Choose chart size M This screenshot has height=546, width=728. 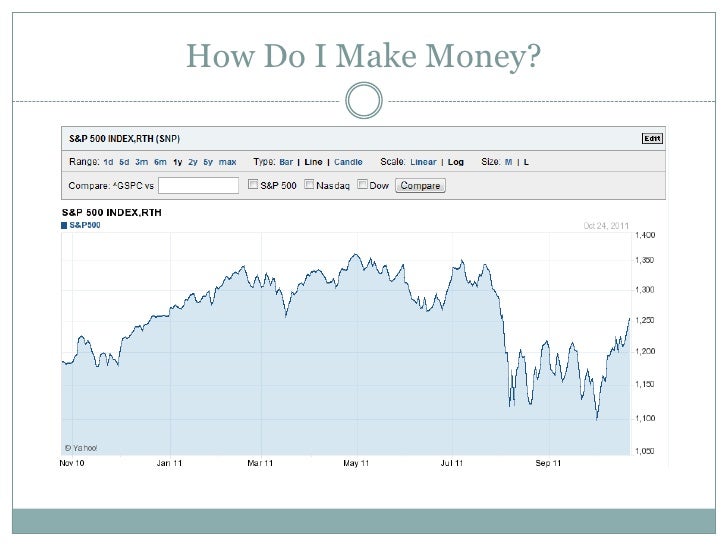[508, 162]
